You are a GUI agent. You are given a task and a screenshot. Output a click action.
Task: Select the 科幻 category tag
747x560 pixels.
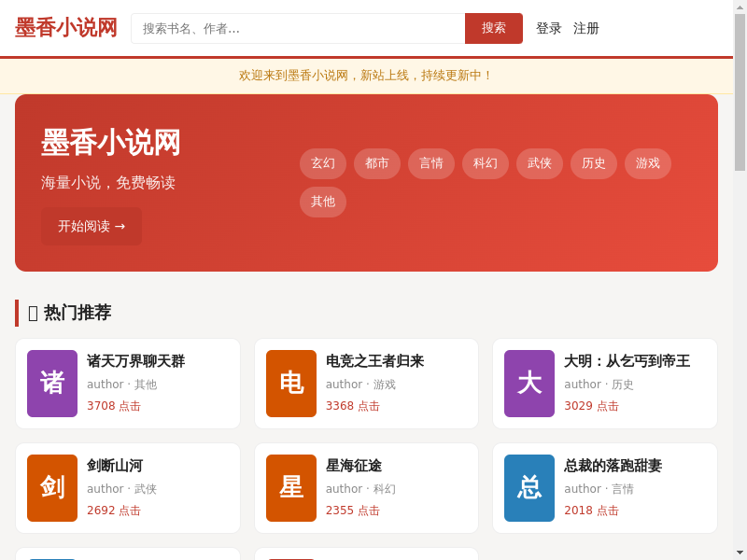486,163
